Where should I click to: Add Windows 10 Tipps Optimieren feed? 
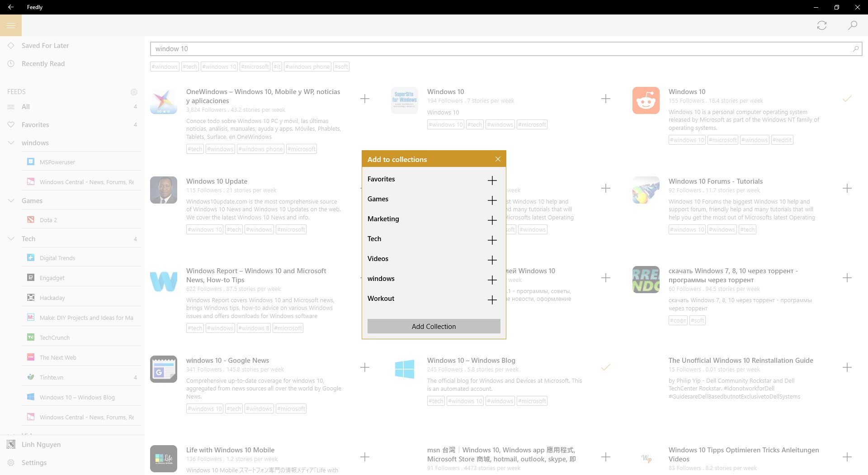pyautogui.click(x=847, y=457)
